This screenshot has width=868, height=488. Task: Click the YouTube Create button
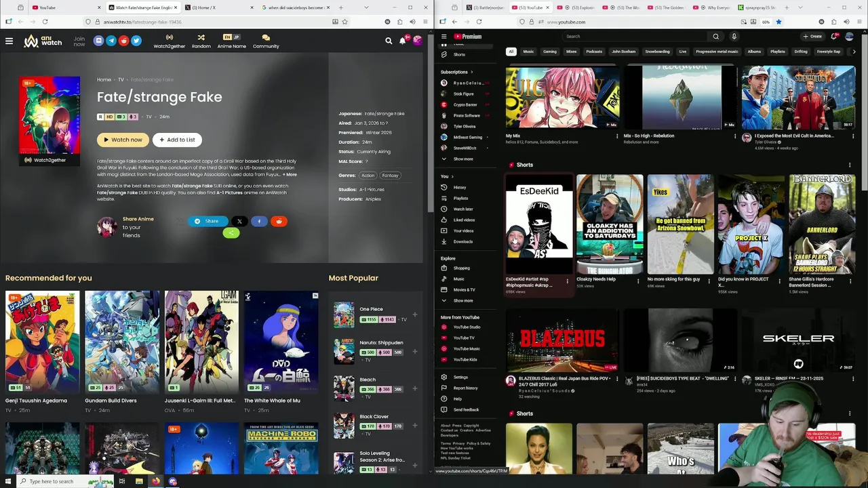click(812, 37)
